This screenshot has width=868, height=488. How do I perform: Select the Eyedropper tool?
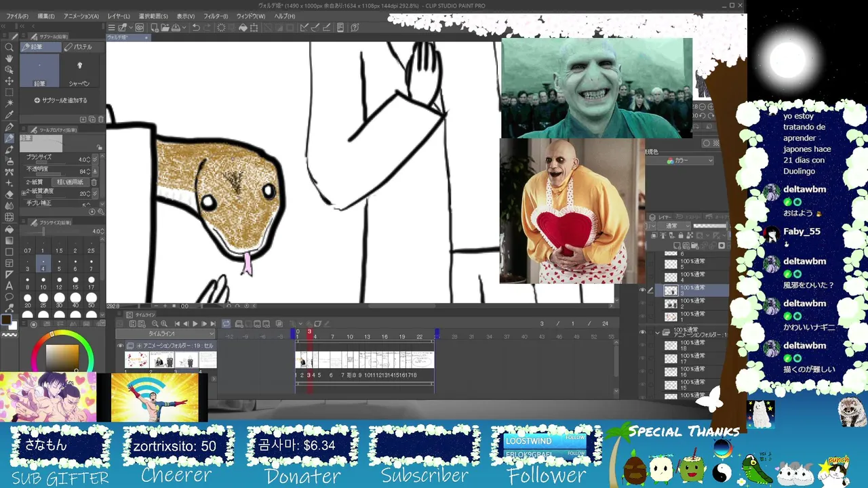point(9,115)
